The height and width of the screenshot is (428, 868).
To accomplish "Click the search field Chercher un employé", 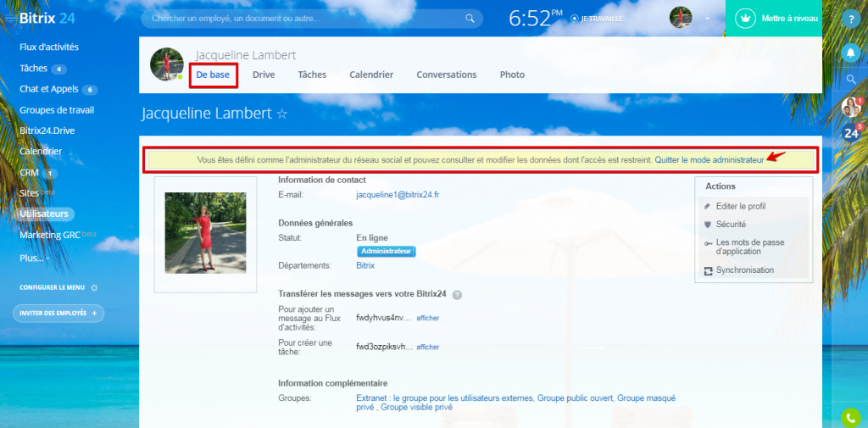I will 312,19.
